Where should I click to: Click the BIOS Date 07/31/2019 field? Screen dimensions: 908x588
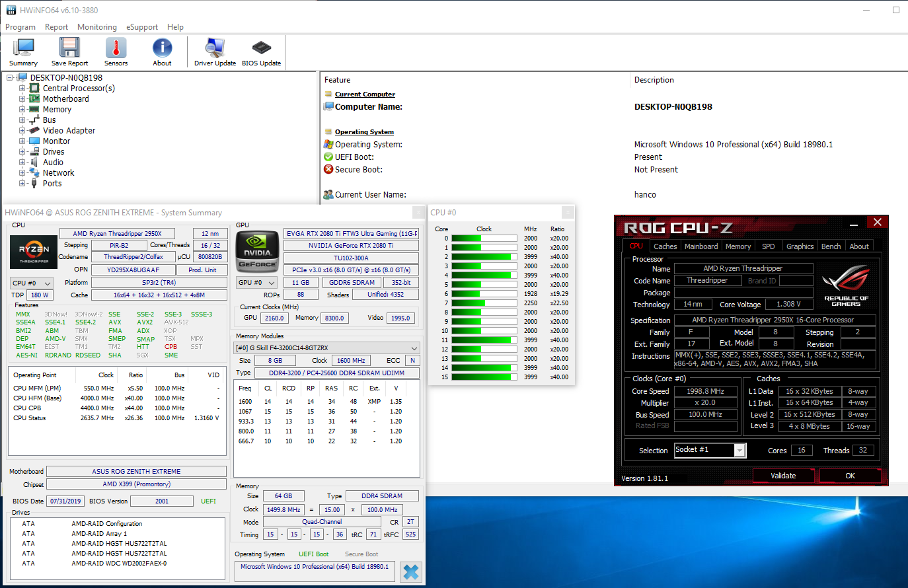point(65,501)
